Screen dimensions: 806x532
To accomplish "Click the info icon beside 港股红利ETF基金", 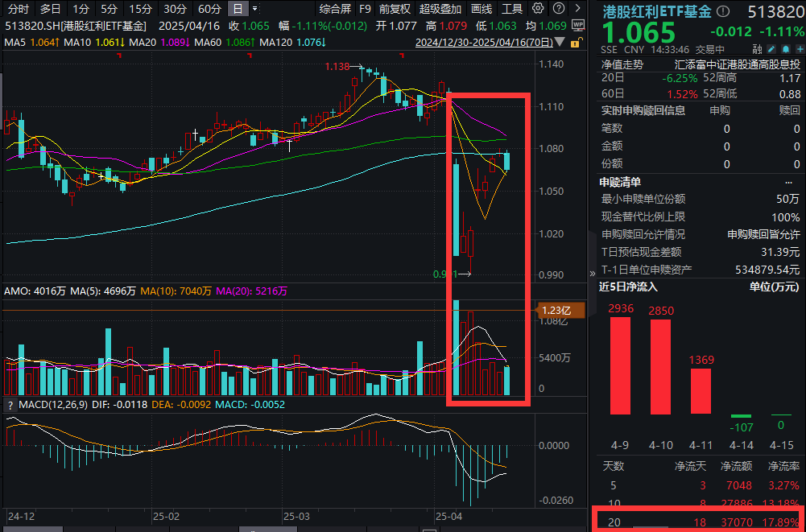I will 721,11.
